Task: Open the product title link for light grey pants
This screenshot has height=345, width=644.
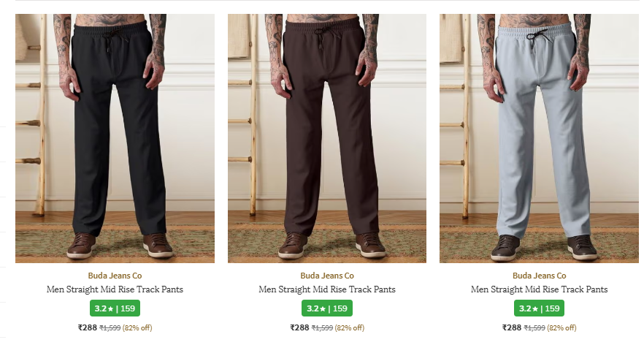Action: [539, 289]
